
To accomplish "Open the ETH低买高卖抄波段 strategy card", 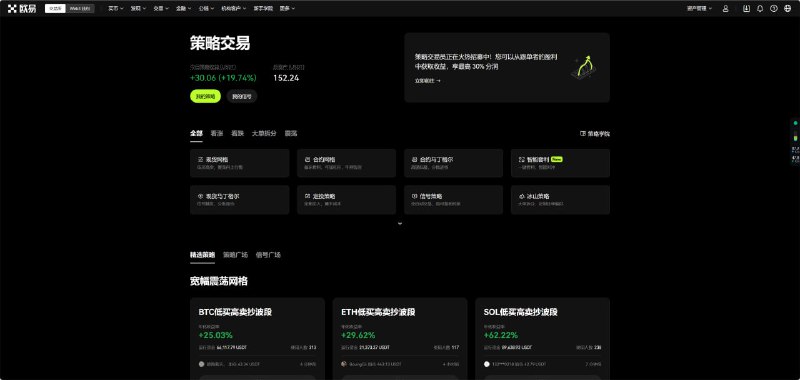I will click(400, 339).
